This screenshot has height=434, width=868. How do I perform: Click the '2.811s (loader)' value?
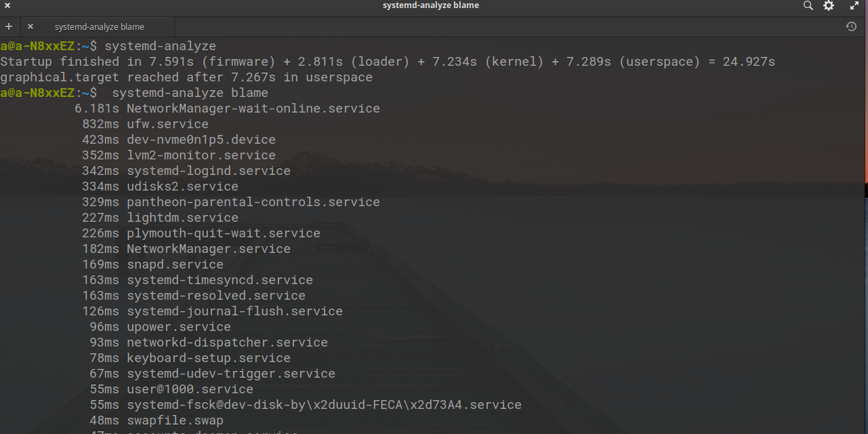pos(350,62)
